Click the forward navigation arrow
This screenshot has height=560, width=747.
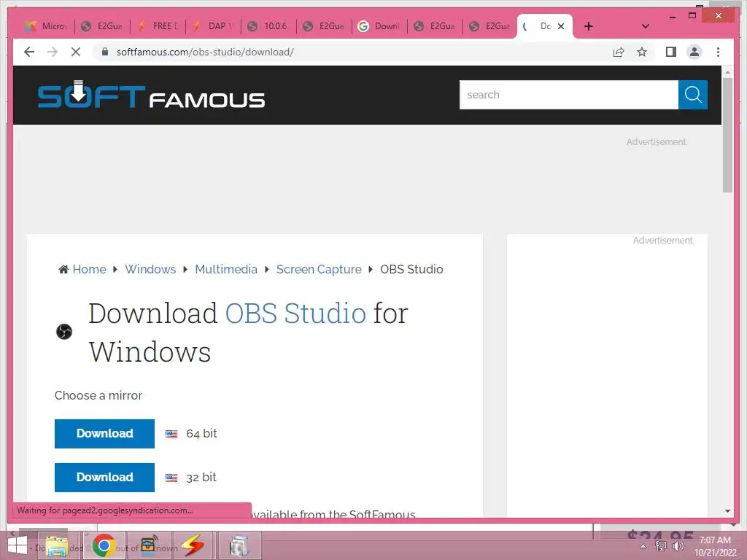click(53, 52)
